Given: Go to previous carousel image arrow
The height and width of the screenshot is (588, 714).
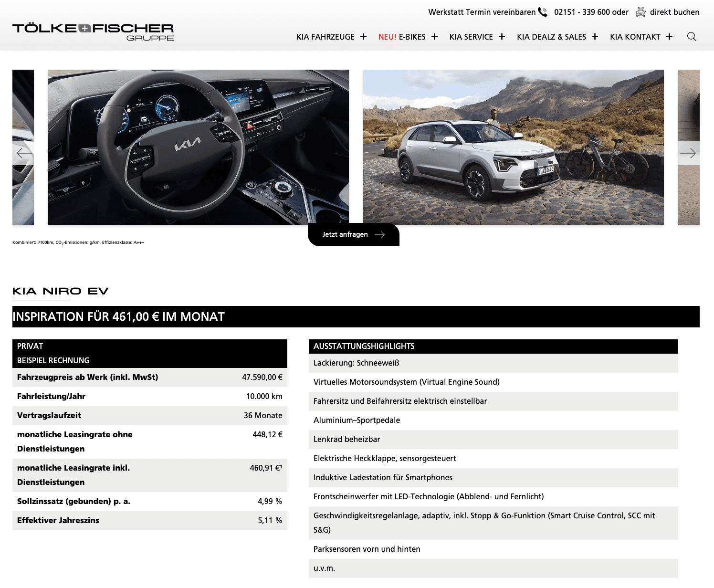Looking at the screenshot, I should tap(23, 153).
